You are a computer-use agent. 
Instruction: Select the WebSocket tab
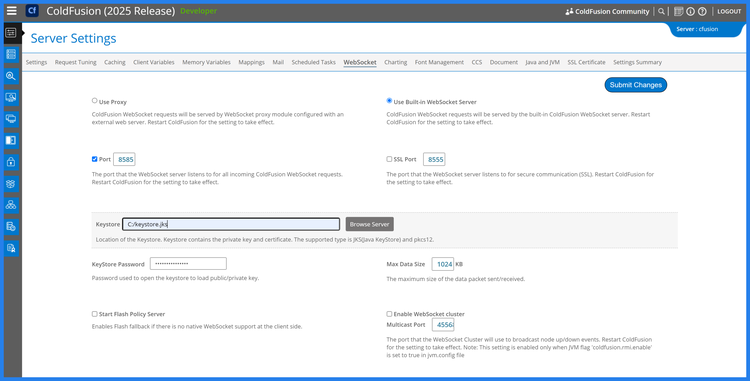pyautogui.click(x=360, y=62)
